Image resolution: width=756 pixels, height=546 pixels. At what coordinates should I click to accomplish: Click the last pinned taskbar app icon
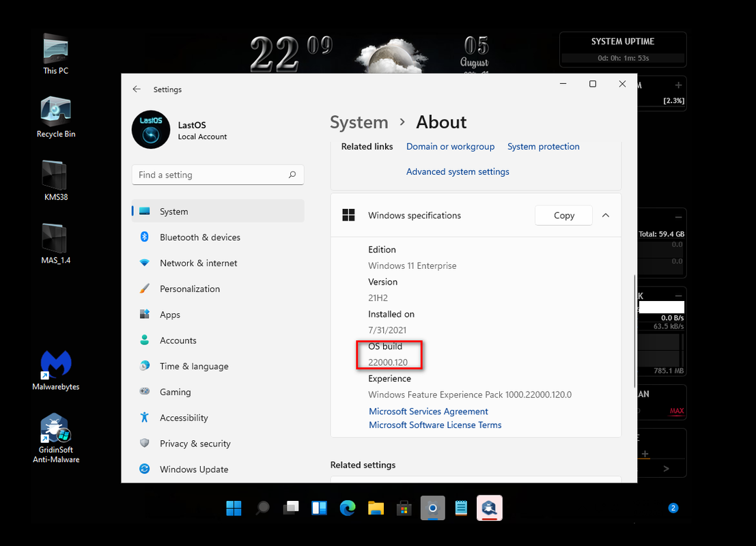(490, 508)
